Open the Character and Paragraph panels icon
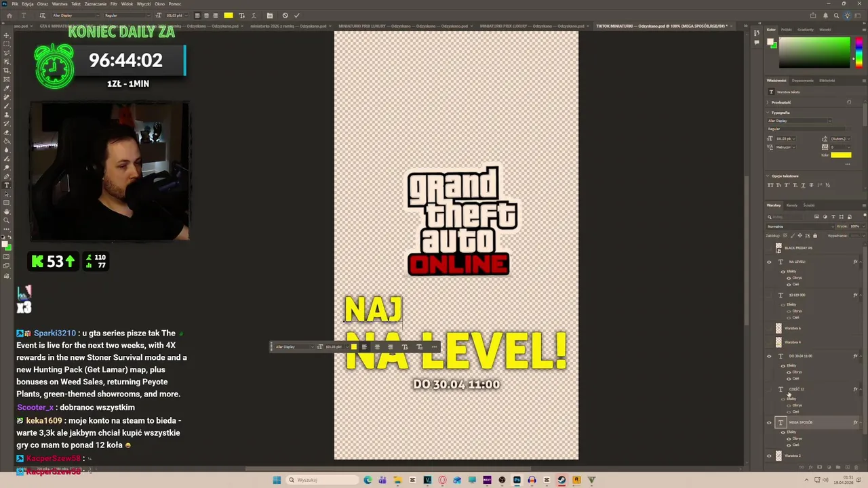The width and height of the screenshot is (868, 488). point(269,16)
